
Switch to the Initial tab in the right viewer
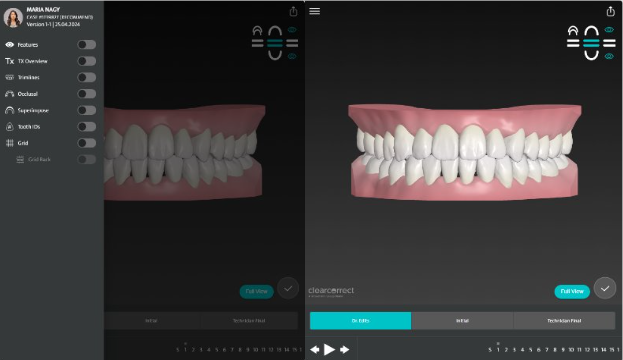(x=462, y=321)
